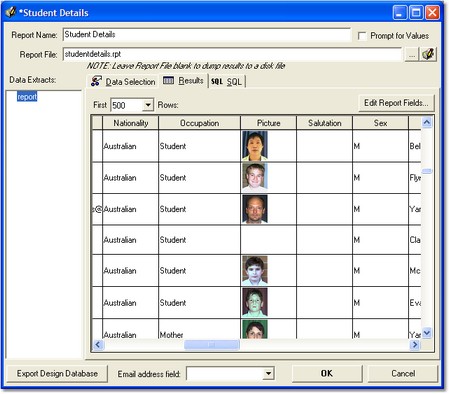Screen dimensions: 449x394
Task: Click the first row student photo
Action: 255,146
